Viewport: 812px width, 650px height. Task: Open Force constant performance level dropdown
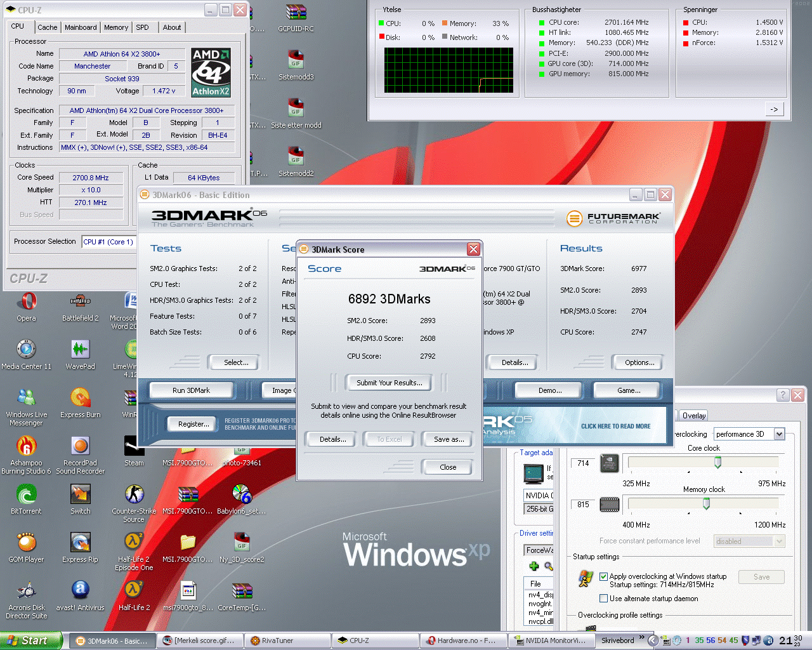pos(749,541)
